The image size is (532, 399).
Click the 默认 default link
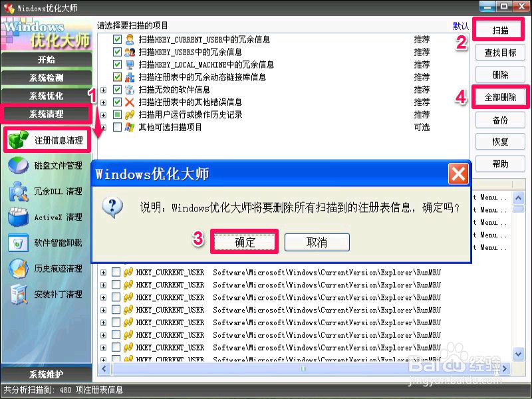460,26
